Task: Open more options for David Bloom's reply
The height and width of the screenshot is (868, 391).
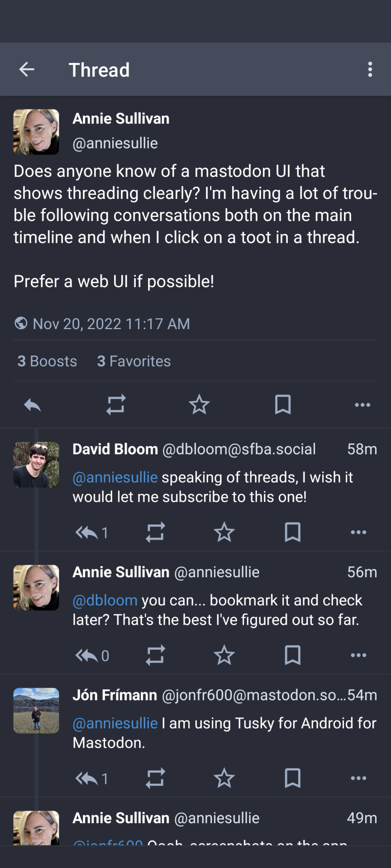Action: point(358,532)
